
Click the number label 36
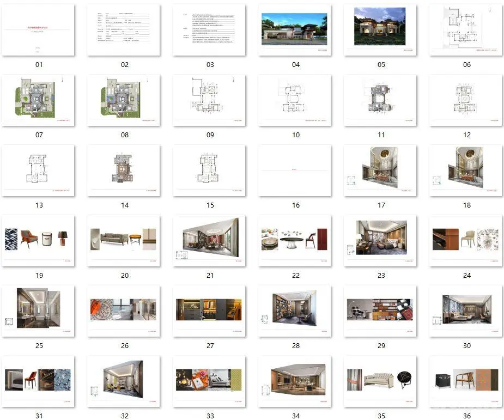click(466, 416)
